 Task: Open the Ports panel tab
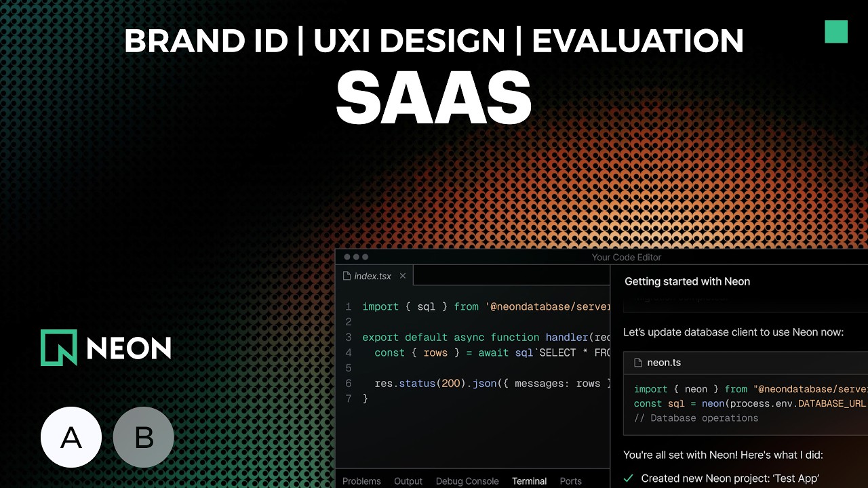pyautogui.click(x=571, y=481)
